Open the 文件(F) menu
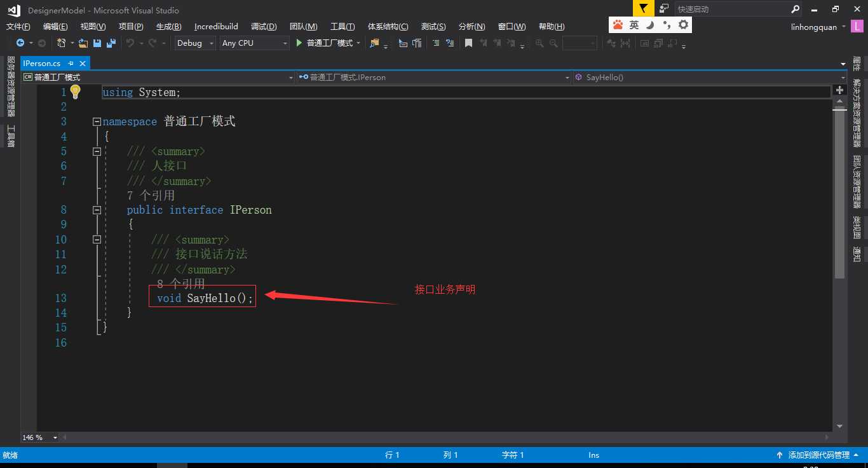Viewport: 868px width, 468px height. pos(18,26)
